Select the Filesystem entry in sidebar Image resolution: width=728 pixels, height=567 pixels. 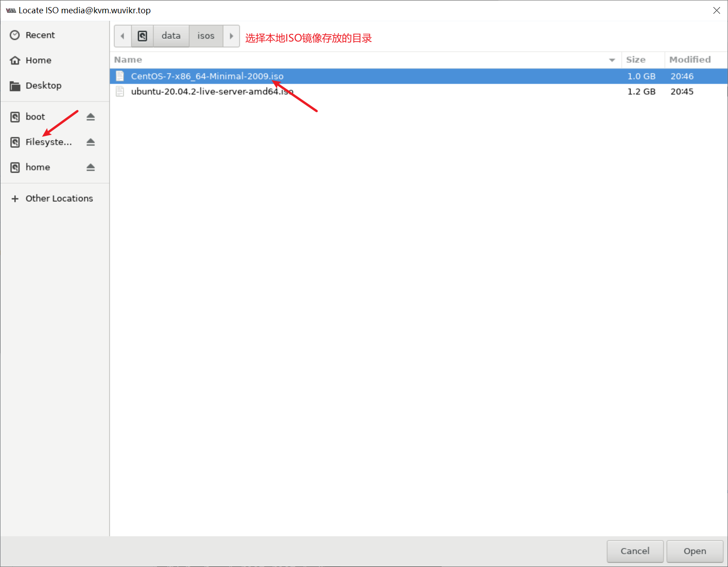pyautogui.click(x=49, y=142)
